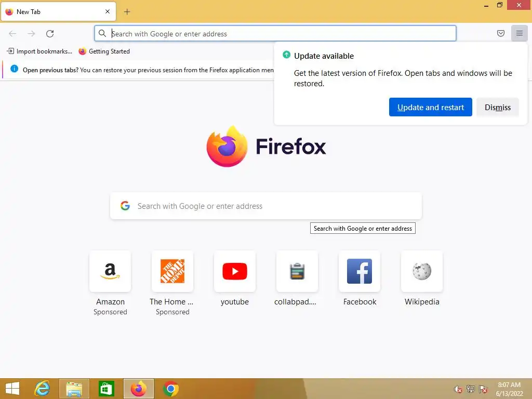The height and width of the screenshot is (399, 532).
Task: Open the Firefox application menu
Action: 519,33
